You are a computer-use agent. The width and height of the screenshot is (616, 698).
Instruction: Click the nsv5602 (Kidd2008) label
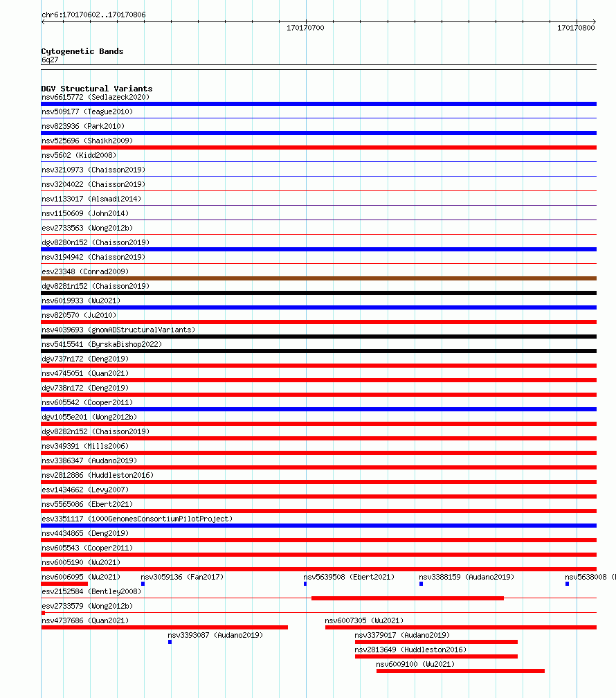(79, 155)
